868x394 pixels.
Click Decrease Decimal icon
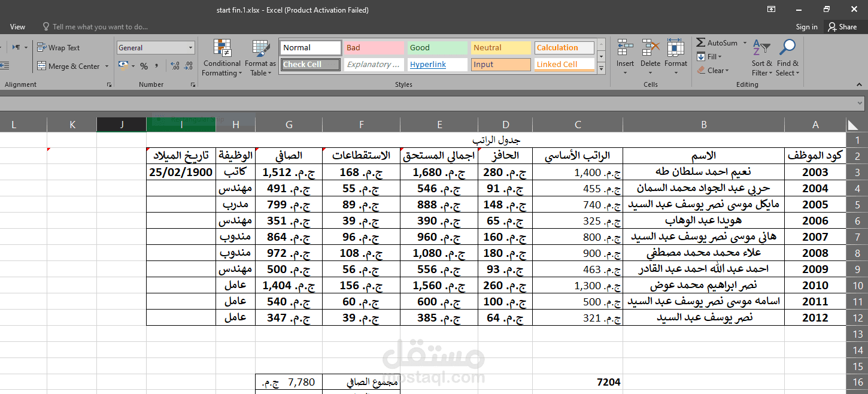click(189, 66)
